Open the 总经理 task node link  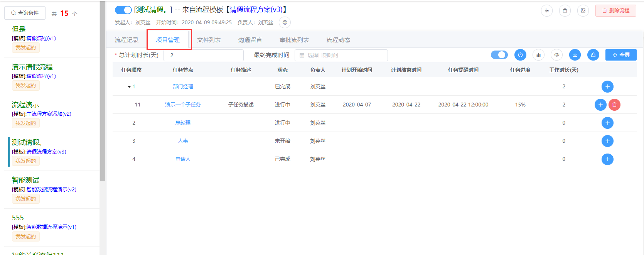coord(183,123)
